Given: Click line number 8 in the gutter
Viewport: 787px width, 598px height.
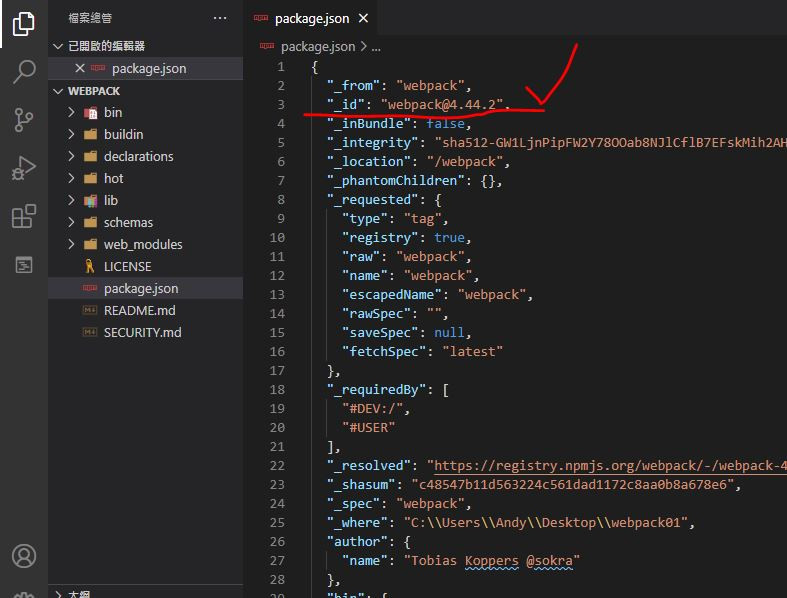Looking at the screenshot, I should [281, 199].
